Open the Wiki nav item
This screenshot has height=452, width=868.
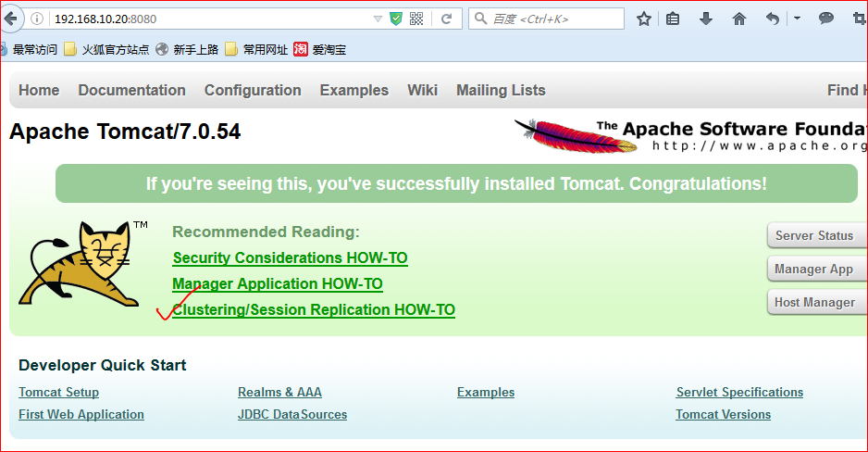click(x=422, y=90)
